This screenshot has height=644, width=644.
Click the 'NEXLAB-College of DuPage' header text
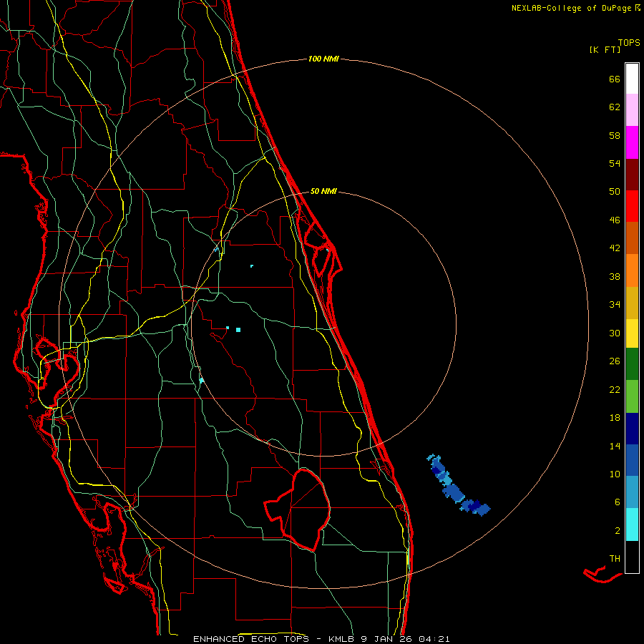(x=571, y=8)
